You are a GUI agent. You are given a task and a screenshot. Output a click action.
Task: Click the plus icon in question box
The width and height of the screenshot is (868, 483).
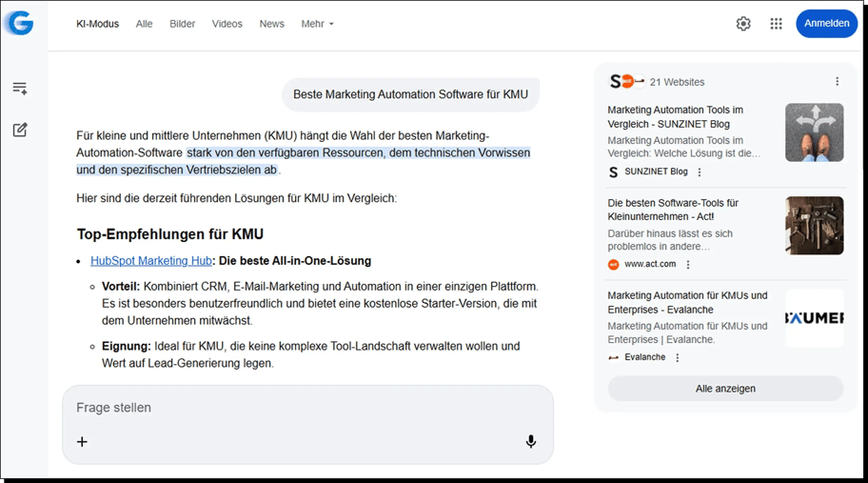[82, 441]
